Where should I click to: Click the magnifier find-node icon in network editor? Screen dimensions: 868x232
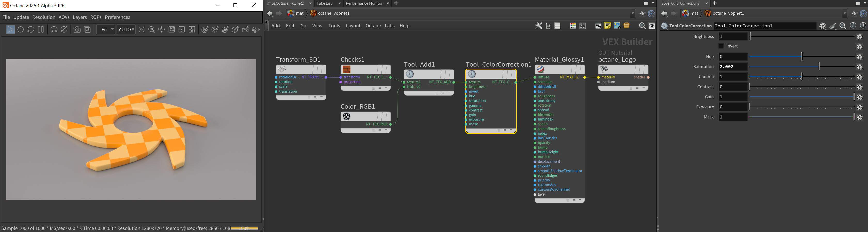[x=642, y=26]
